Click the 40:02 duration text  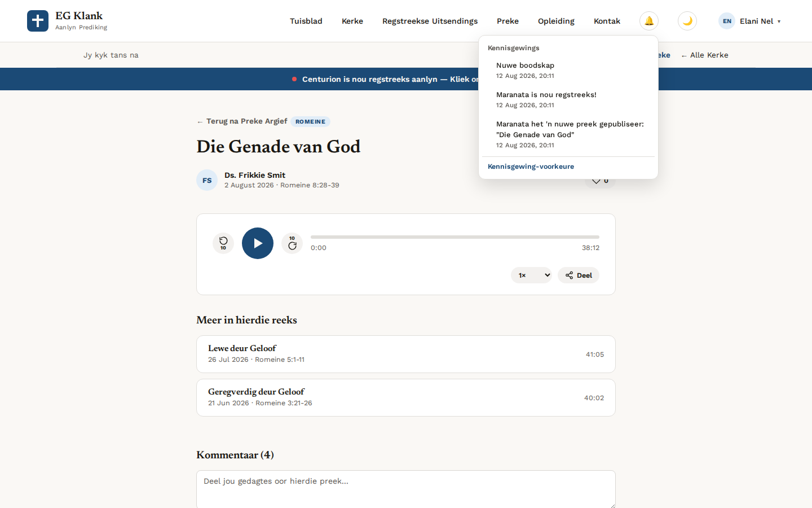pyautogui.click(x=594, y=398)
